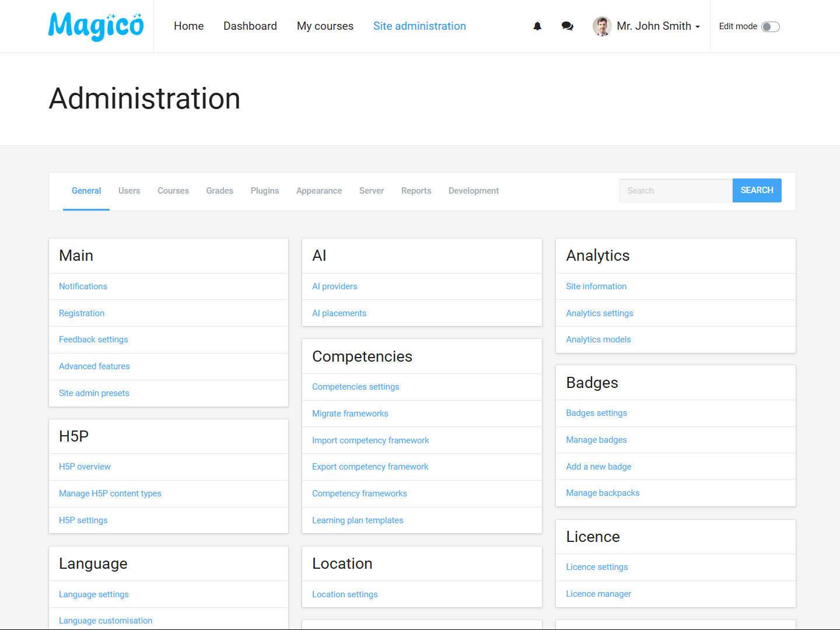This screenshot has height=630, width=840.
Task: Click inside the admin search field
Action: point(675,190)
